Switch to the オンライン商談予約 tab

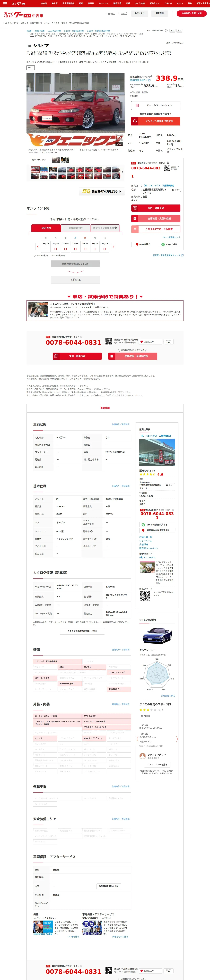pos(105,228)
